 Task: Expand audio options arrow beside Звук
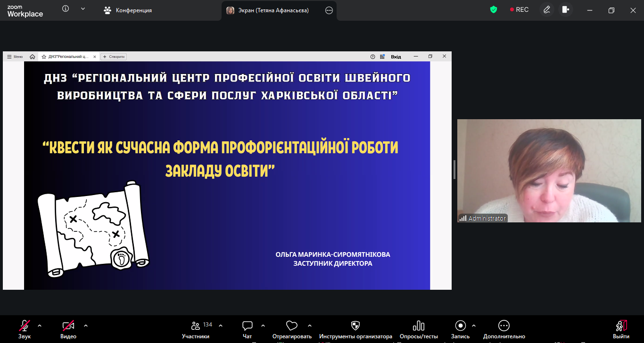(40, 326)
